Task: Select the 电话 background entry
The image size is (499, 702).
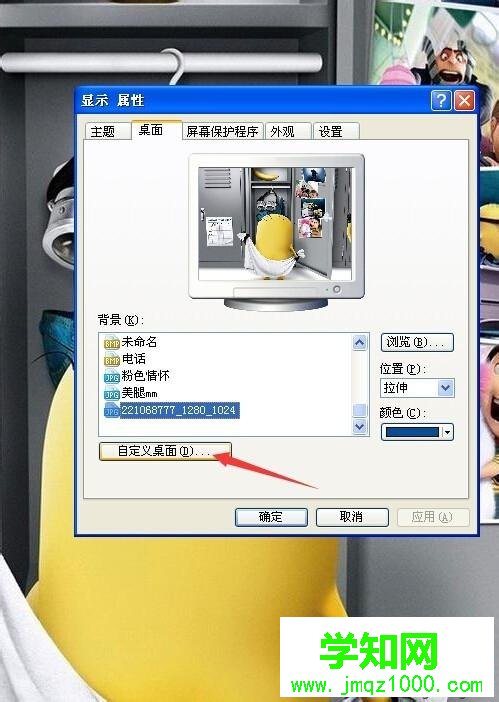Action: 134,359
